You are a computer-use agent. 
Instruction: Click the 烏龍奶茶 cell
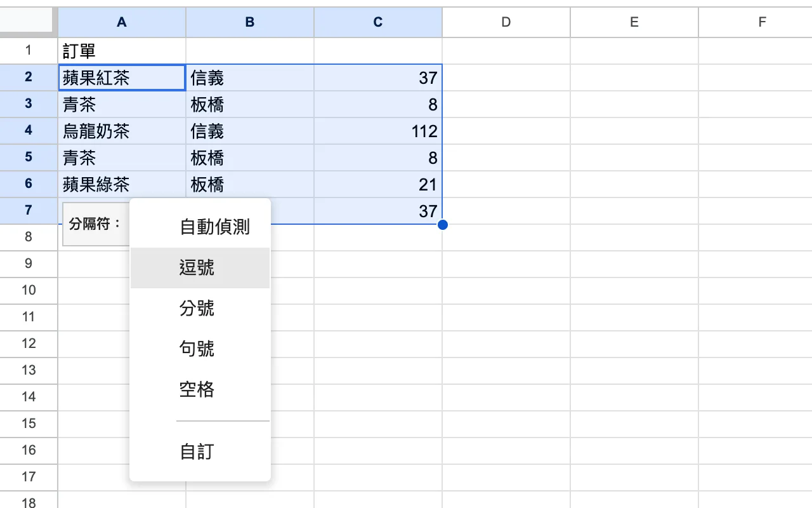click(122, 131)
